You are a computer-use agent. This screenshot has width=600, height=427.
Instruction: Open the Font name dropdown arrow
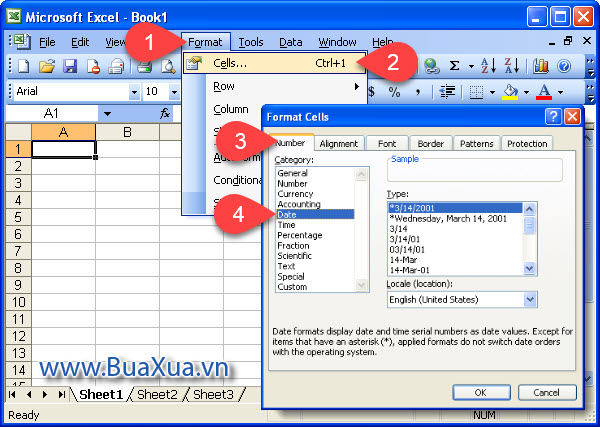134,92
